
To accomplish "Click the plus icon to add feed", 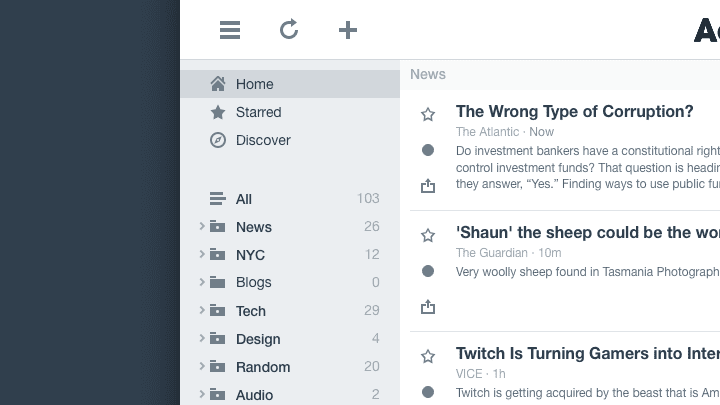I will point(347,30).
